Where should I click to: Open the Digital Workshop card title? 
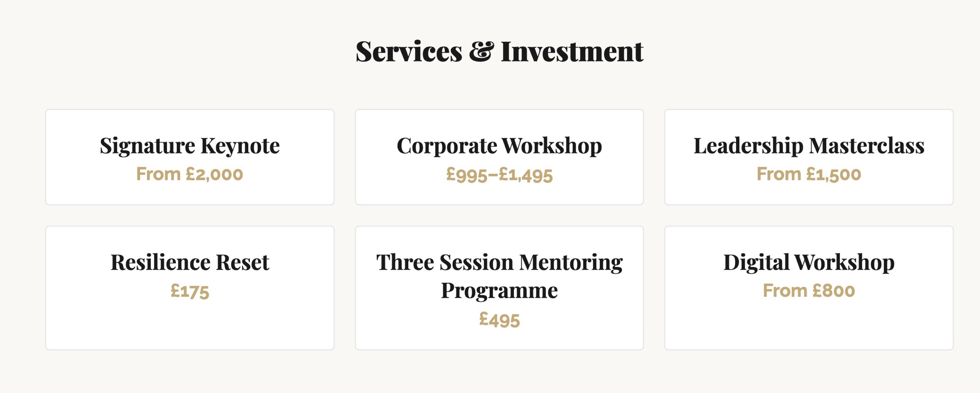[x=809, y=263]
